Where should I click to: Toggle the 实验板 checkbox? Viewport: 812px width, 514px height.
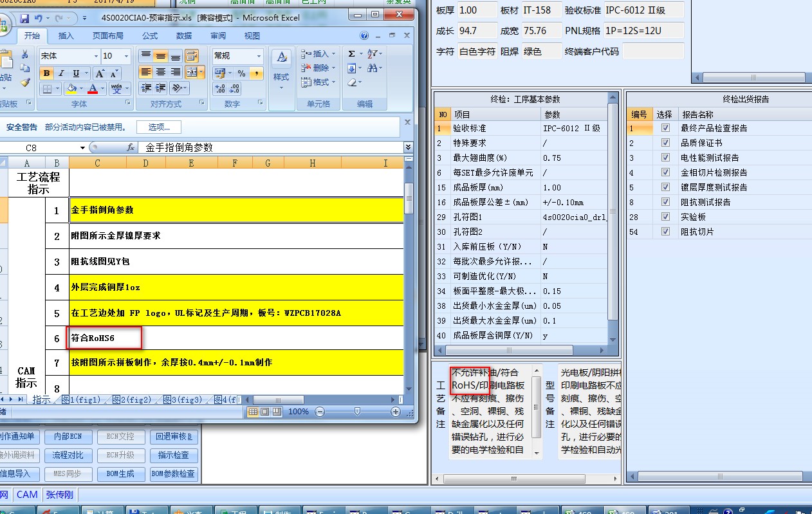click(x=665, y=217)
